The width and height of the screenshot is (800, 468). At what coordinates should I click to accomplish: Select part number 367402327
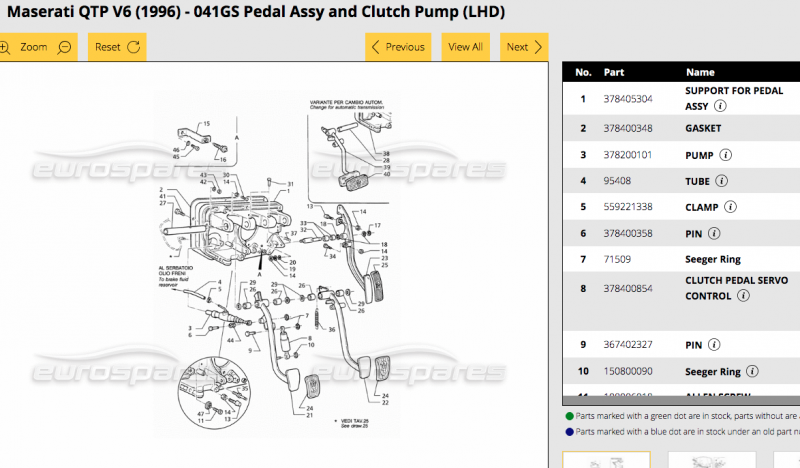coord(628,345)
